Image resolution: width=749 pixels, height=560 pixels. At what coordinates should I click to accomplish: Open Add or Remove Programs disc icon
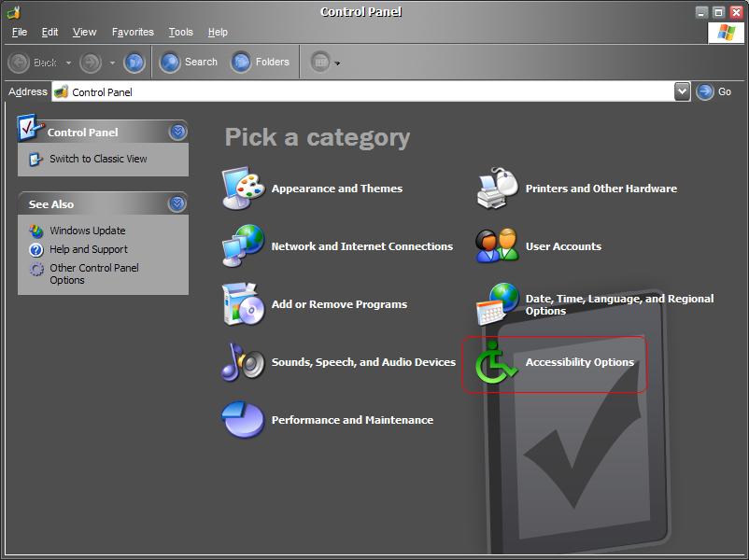(243, 304)
